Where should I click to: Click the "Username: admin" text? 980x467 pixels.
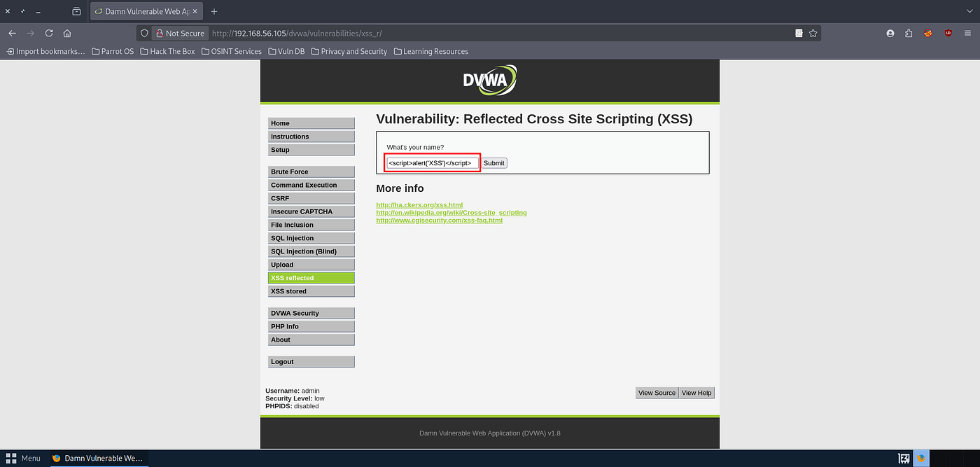click(293, 391)
